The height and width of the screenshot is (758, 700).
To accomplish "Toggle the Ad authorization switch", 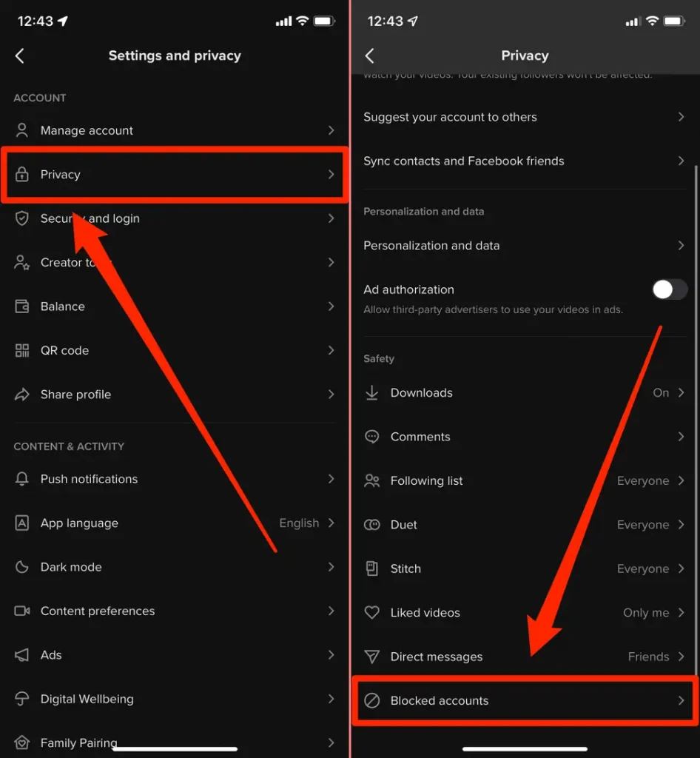I will tap(670, 289).
